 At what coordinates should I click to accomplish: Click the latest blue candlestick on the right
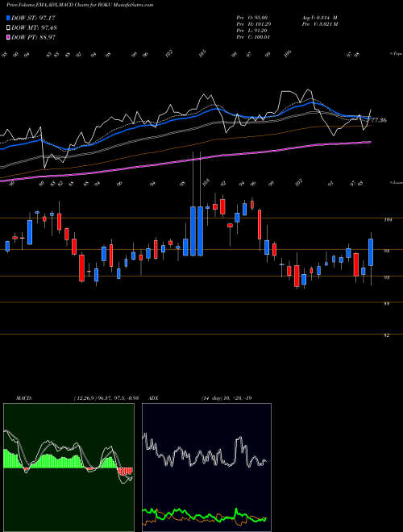pyautogui.click(x=371, y=252)
